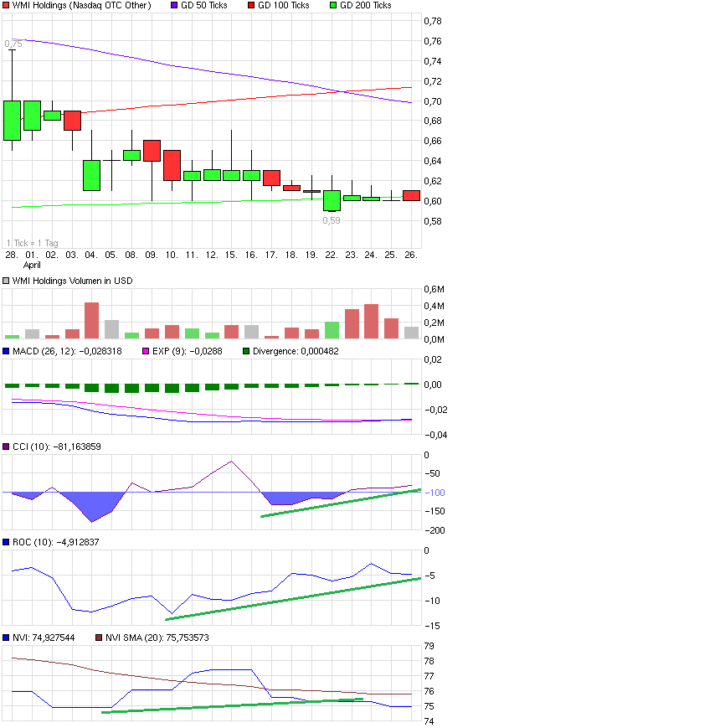Click the 'CCI (10): -81,163859' label
725x728 pixels.
click(x=57, y=447)
